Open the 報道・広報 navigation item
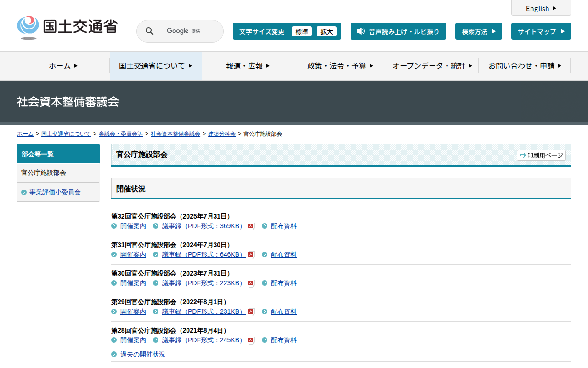This screenshot has width=588, height=368. point(248,66)
